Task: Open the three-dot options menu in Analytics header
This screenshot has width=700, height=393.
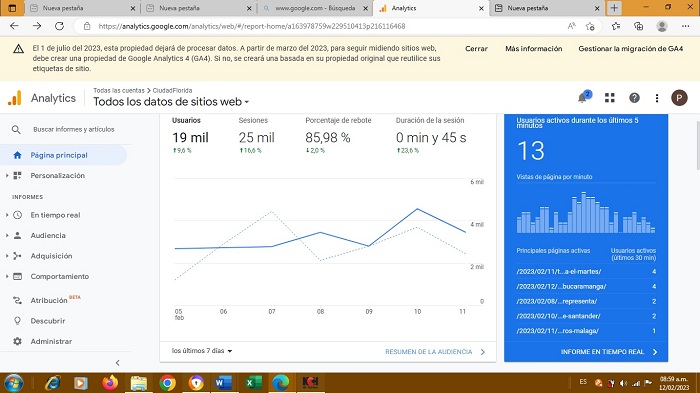Action: click(x=657, y=98)
